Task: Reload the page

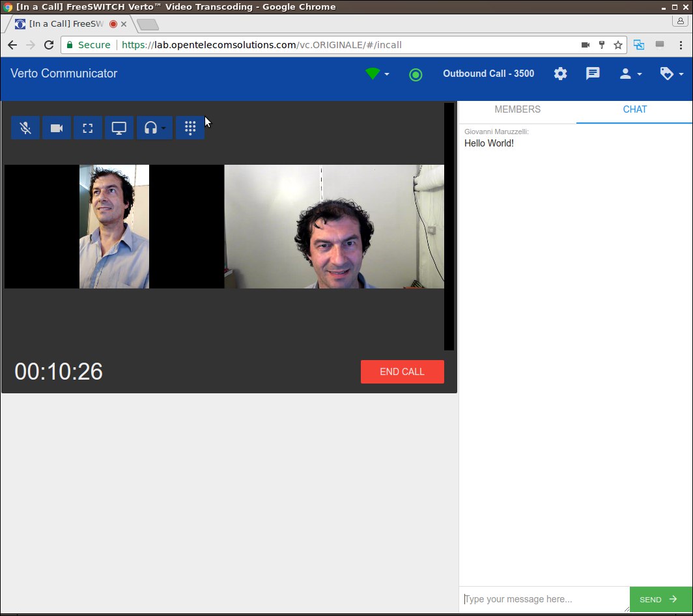Action: [x=49, y=45]
